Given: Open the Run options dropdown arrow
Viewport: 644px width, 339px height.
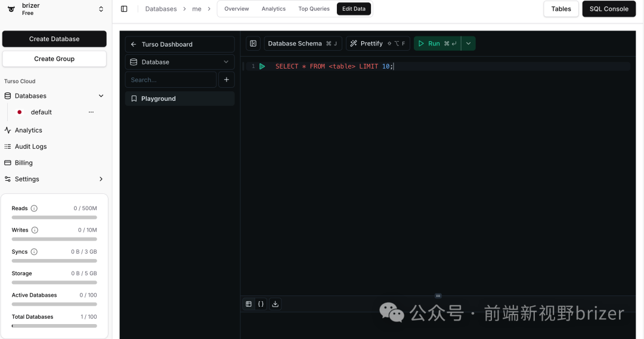Looking at the screenshot, I should coord(468,44).
